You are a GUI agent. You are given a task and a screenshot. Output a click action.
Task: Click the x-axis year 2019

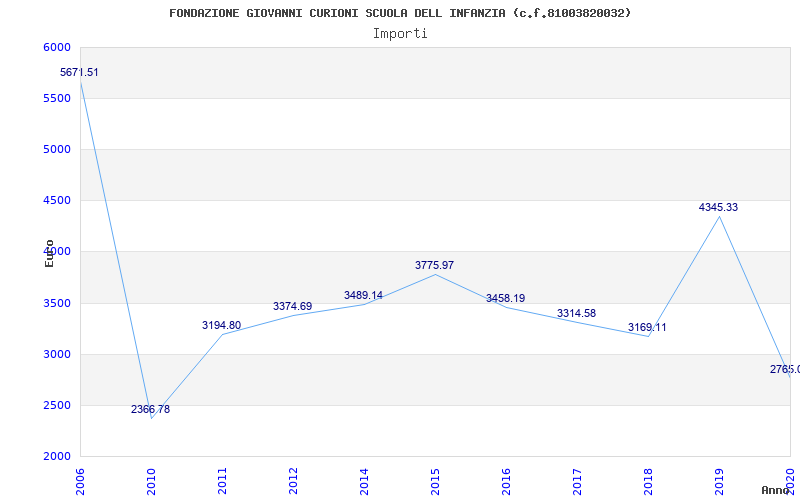(718, 482)
